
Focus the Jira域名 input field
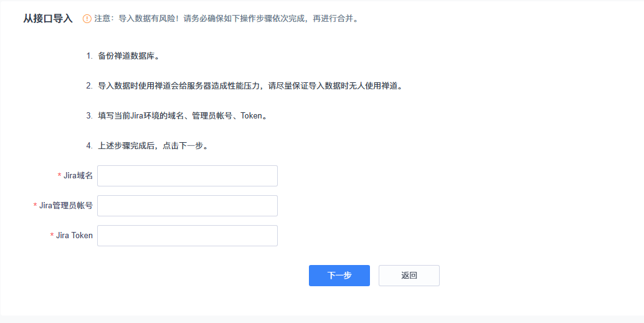tap(187, 176)
